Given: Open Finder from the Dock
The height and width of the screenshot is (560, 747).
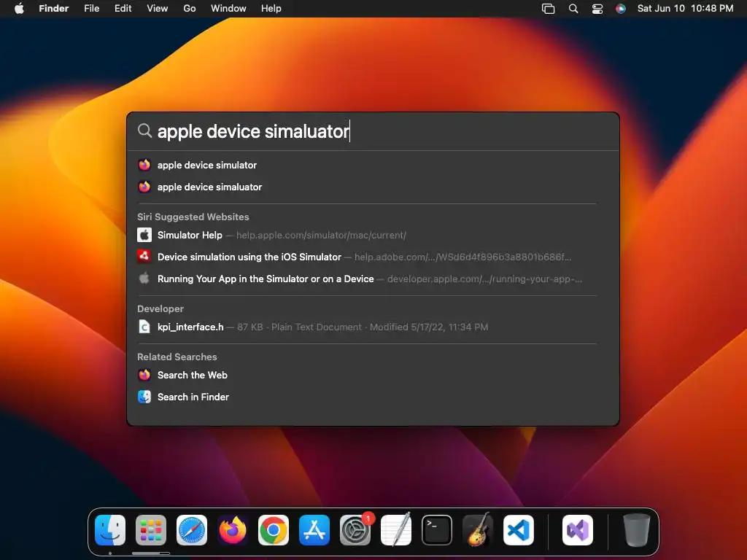Looking at the screenshot, I should 110,530.
